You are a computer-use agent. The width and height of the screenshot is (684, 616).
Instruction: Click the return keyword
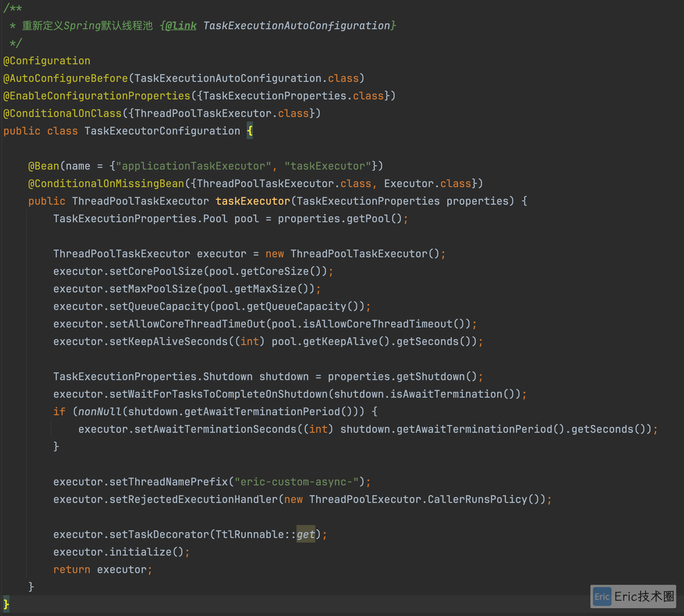[x=72, y=570]
